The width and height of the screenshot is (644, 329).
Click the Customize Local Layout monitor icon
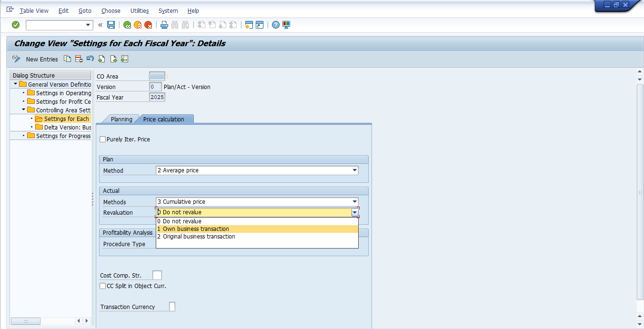286,25
